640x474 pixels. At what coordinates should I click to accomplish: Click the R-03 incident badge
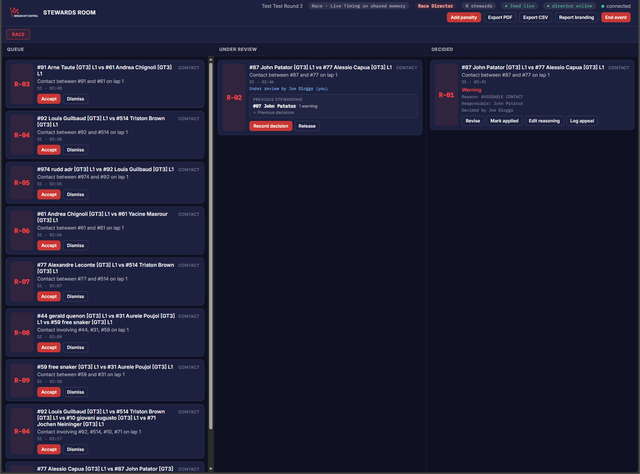click(22, 84)
